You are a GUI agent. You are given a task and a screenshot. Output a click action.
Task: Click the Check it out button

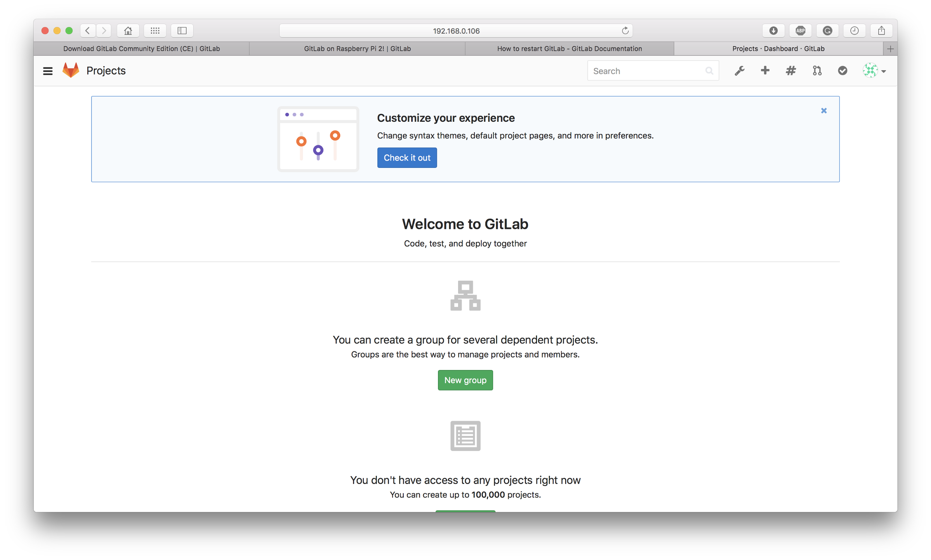(407, 157)
